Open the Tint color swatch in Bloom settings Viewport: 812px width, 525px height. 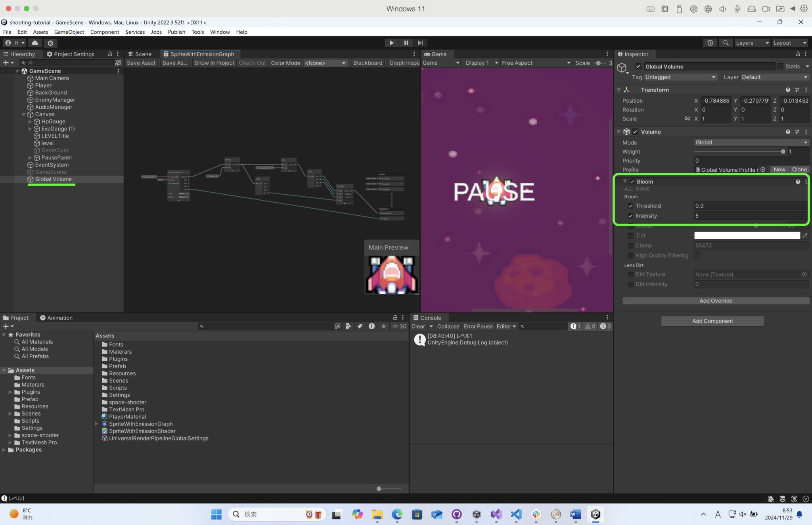[x=747, y=235]
